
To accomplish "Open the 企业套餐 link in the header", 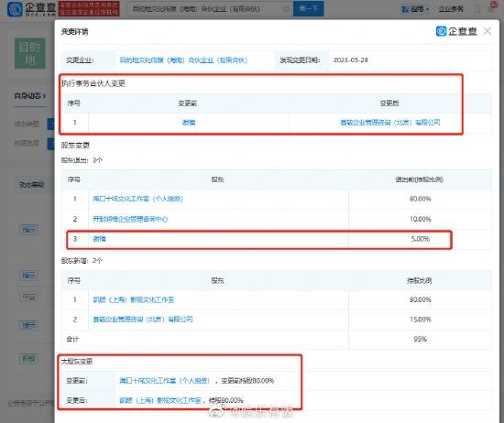I will coord(451,9).
